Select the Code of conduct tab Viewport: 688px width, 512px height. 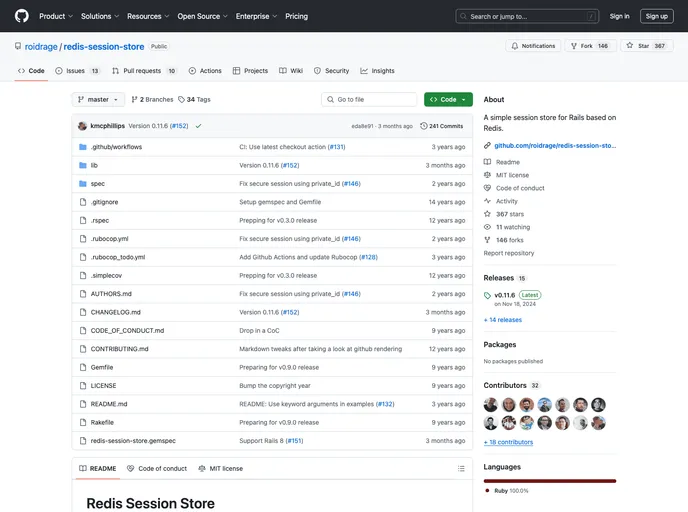[157, 469]
